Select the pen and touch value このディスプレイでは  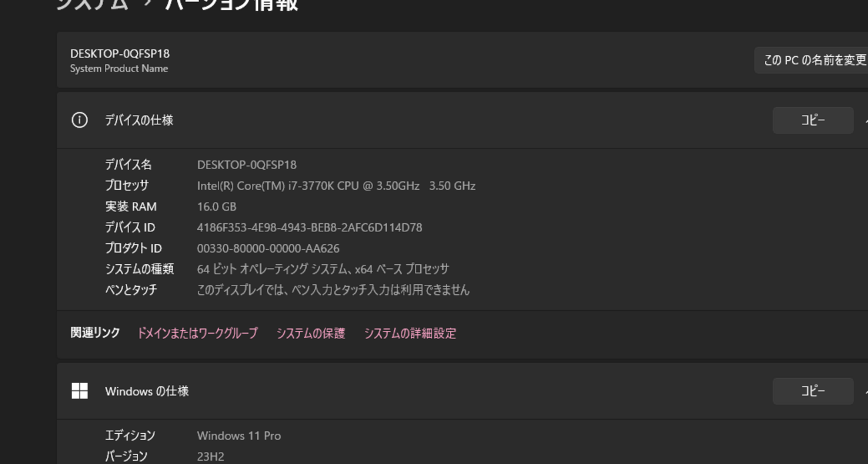(333, 289)
